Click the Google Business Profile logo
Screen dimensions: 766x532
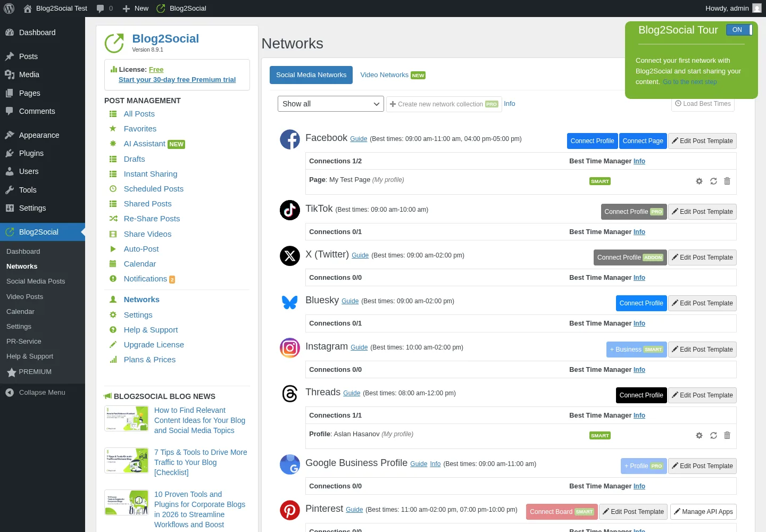click(290, 464)
